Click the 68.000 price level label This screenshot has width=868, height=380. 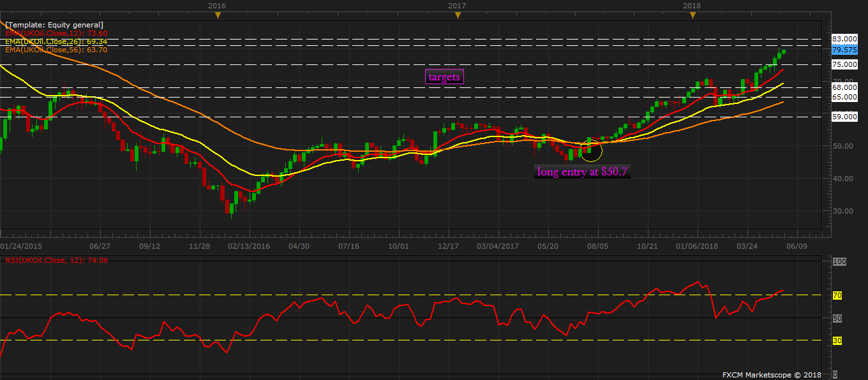point(844,87)
